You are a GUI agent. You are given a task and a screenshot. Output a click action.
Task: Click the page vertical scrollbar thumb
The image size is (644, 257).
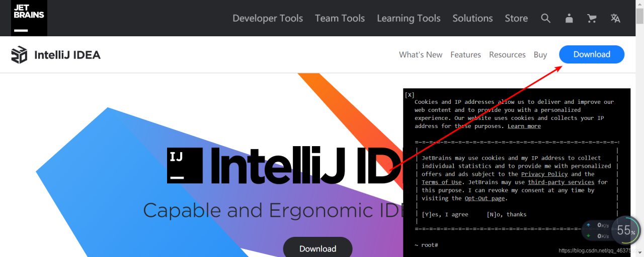[x=639, y=17]
